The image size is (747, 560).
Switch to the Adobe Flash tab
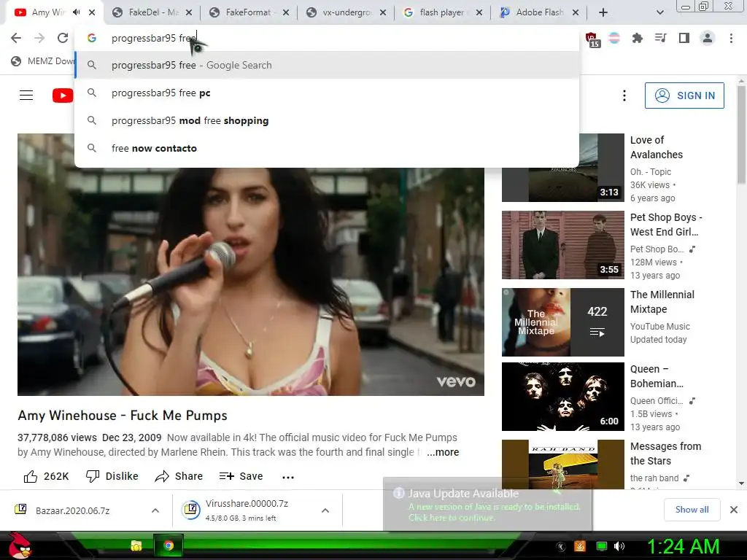538,12
